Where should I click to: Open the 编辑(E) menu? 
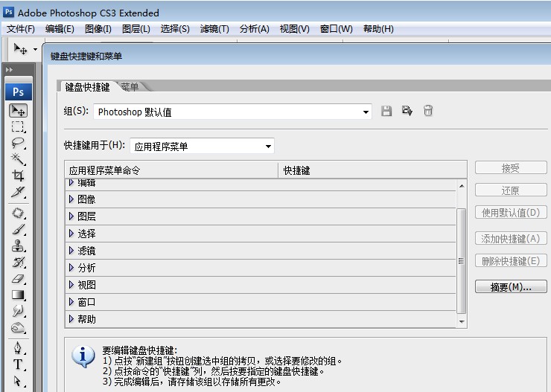pyautogui.click(x=60, y=29)
